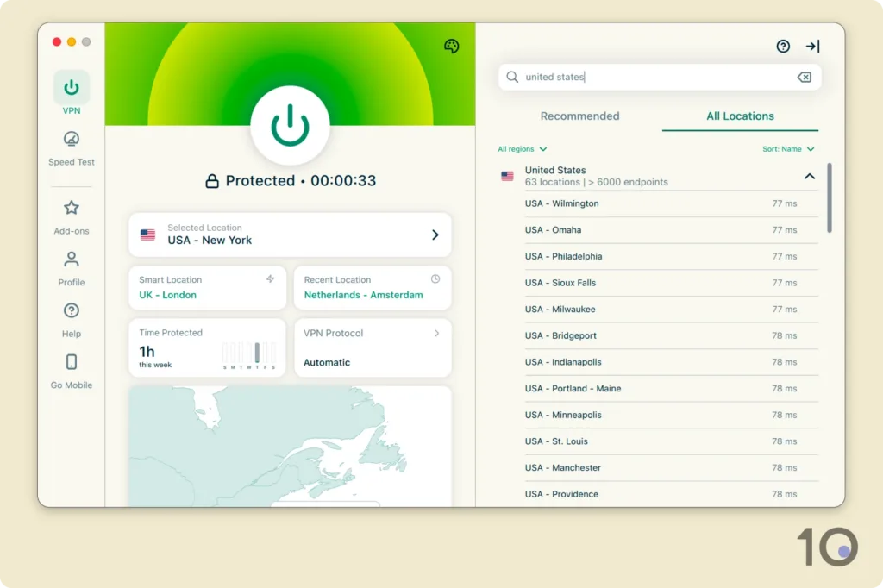Connect to Smart Location UK - London

point(207,288)
